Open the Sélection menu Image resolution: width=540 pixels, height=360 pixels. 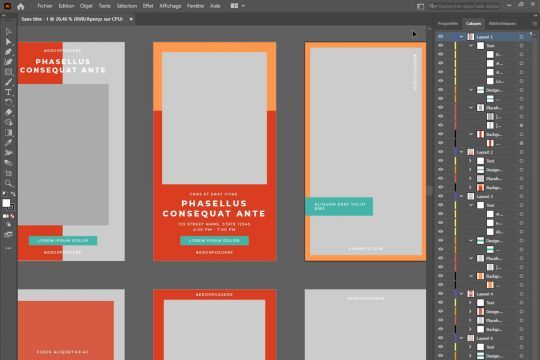click(127, 6)
